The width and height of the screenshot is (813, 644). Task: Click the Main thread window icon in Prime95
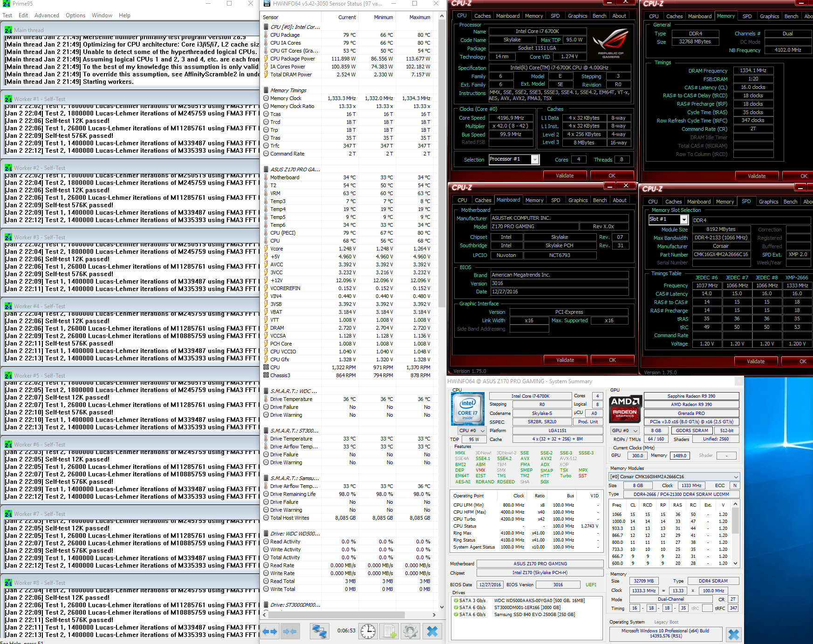pyautogui.click(x=8, y=30)
